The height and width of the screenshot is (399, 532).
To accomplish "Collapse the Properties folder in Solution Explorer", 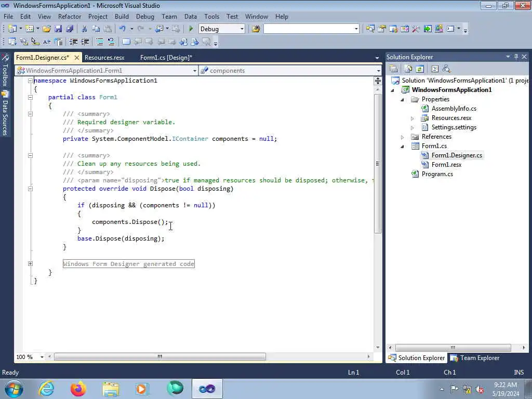I will tap(403, 100).
